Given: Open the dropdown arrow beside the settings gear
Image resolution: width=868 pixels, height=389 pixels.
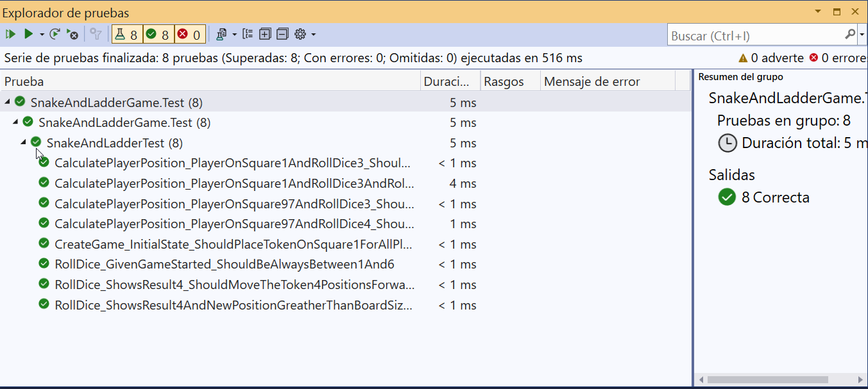Looking at the screenshot, I should 314,33.
